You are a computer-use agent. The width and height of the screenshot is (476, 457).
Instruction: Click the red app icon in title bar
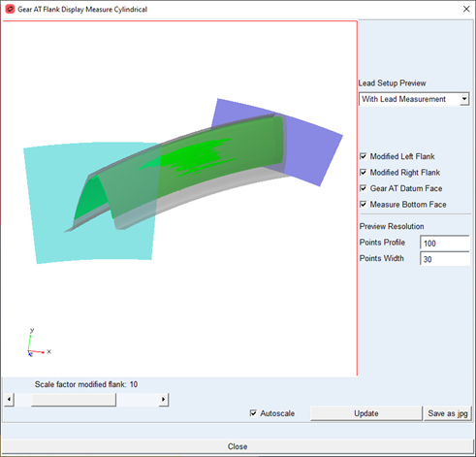click(10, 9)
